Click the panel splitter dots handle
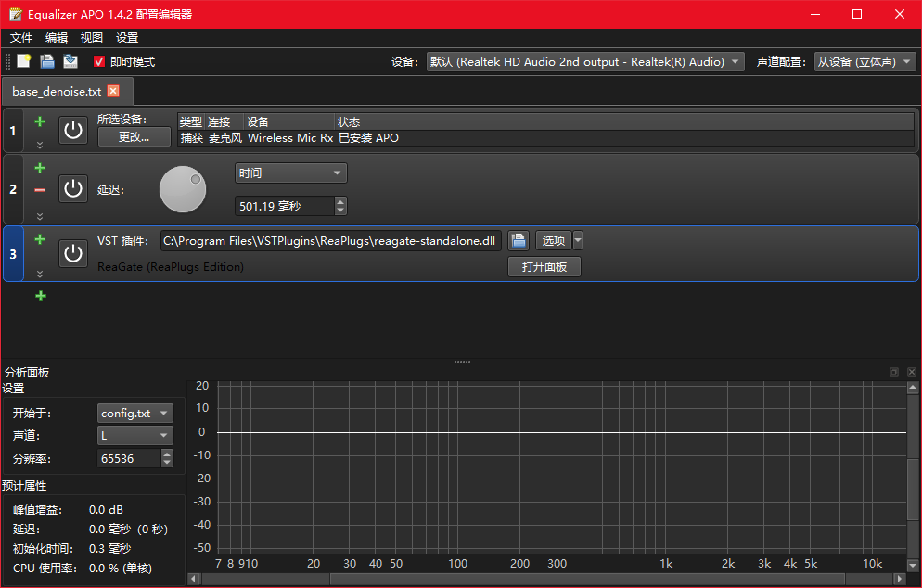The width and height of the screenshot is (922, 588). pyautogui.click(x=462, y=362)
